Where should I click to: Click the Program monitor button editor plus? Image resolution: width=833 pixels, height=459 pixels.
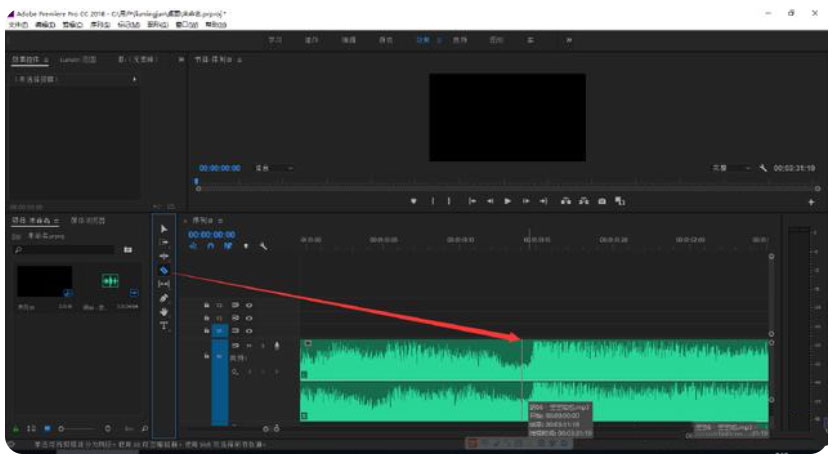810,201
